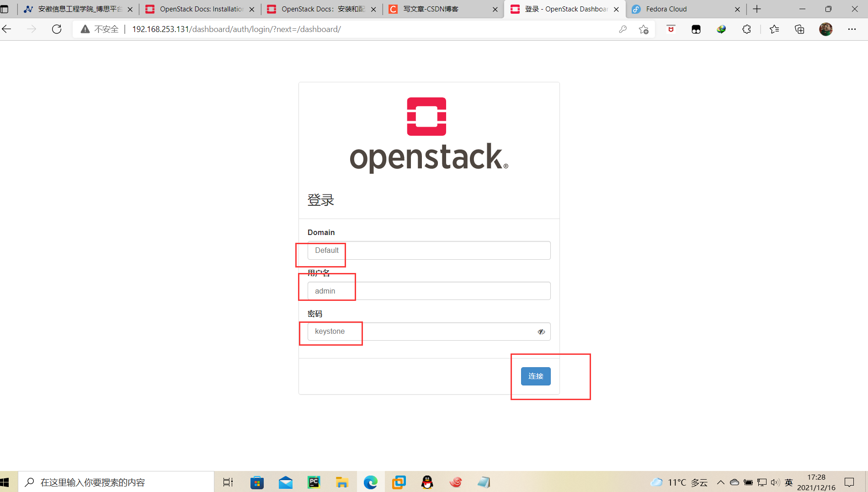Image resolution: width=868 pixels, height=492 pixels.
Task: Click the address bar URL
Action: pyautogui.click(x=236, y=29)
